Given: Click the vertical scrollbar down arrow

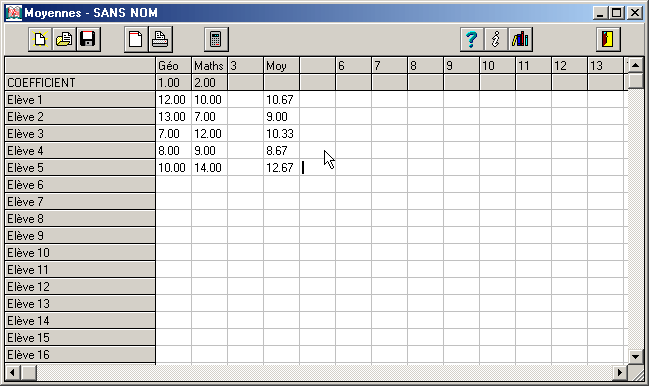Looking at the screenshot, I should point(635,356).
